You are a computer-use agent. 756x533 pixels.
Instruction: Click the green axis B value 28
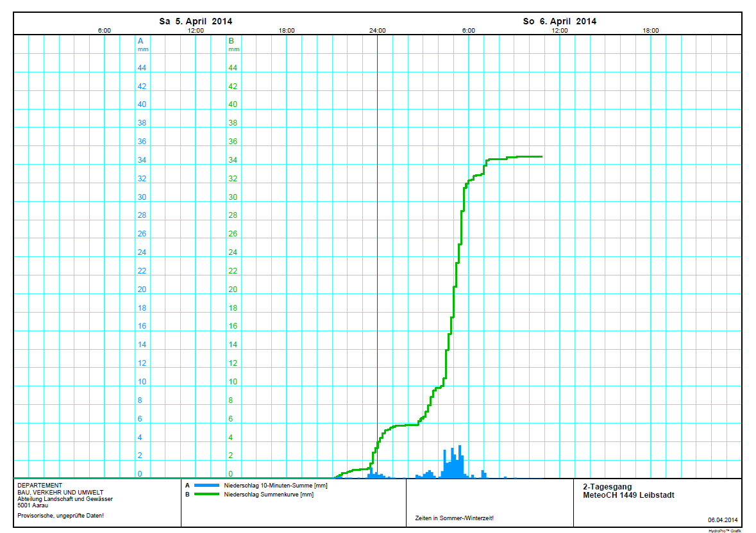coord(232,215)
